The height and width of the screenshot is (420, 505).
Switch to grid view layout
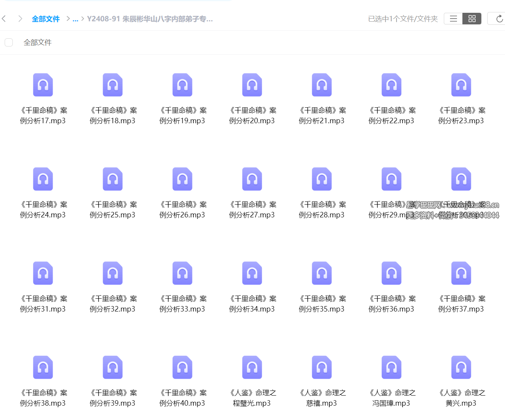click(472, 19)
